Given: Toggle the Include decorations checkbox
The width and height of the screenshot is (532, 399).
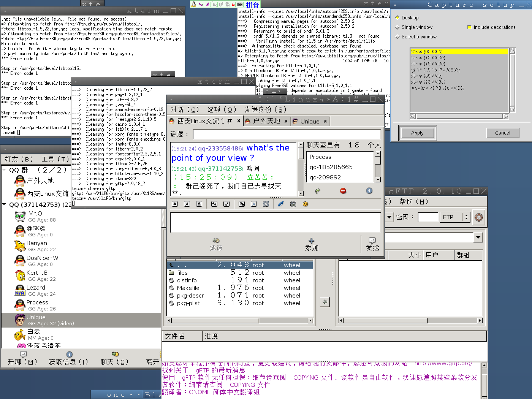Looking at the screenshot, I should [491, 27].
